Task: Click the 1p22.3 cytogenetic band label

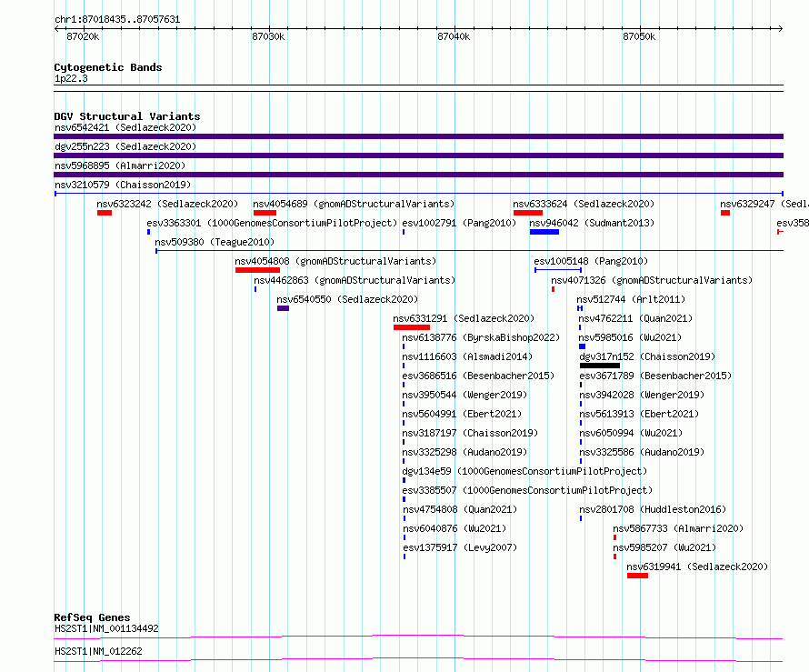Action: point(71,79)
